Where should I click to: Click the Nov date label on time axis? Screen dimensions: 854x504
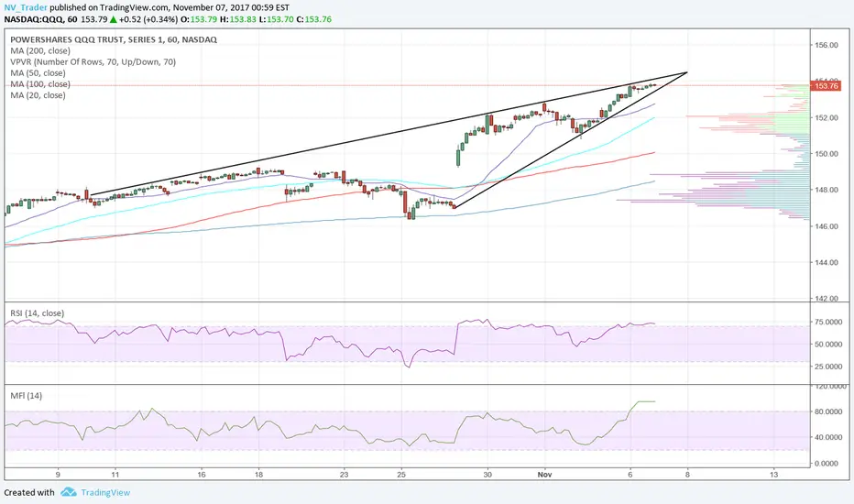coord(544,475)
